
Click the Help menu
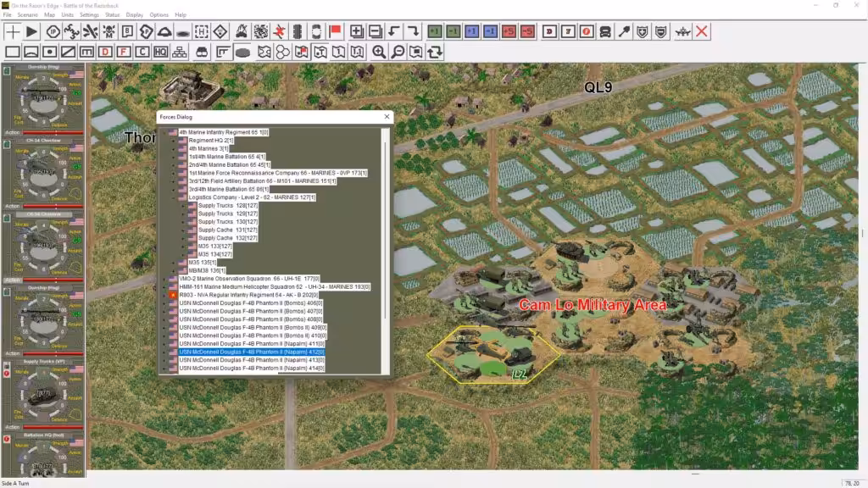click(181, 15)
